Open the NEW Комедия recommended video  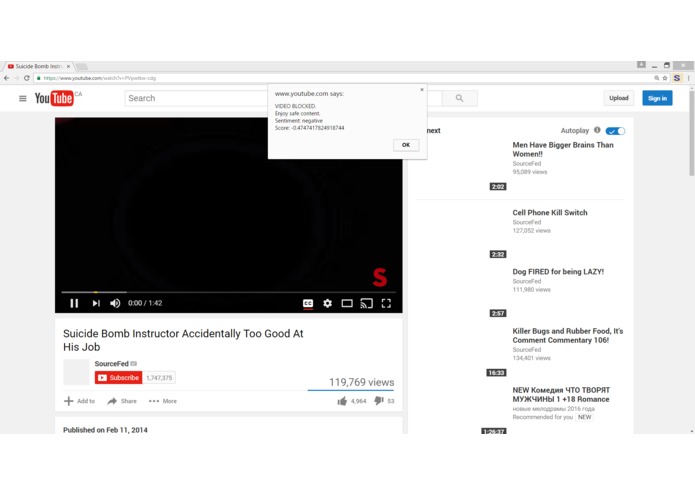tap(561, 394)
